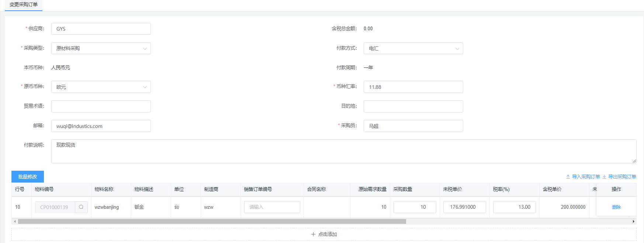This screenshot has width=644, height=243.
Task: Click the 导入采购订单 link
Action: pos(586,177)
